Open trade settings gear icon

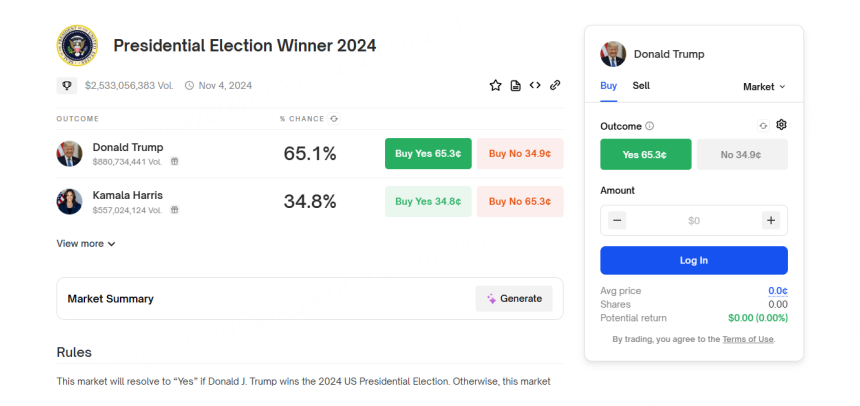[782, 125]
